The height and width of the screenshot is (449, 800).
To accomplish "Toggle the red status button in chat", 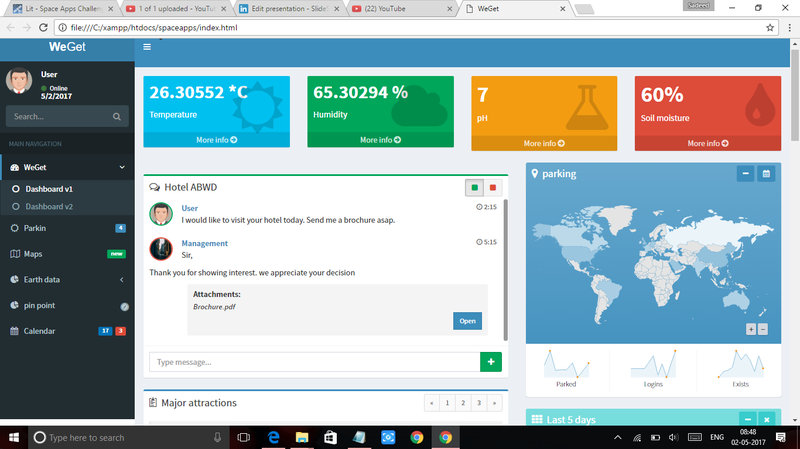I will click(x=492, y=187).
